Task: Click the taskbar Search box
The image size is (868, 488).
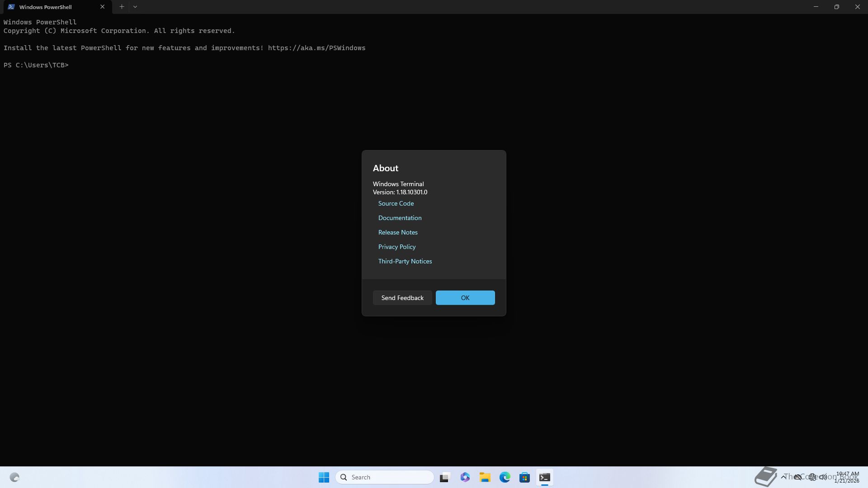Action: click(x=384, y=477)
